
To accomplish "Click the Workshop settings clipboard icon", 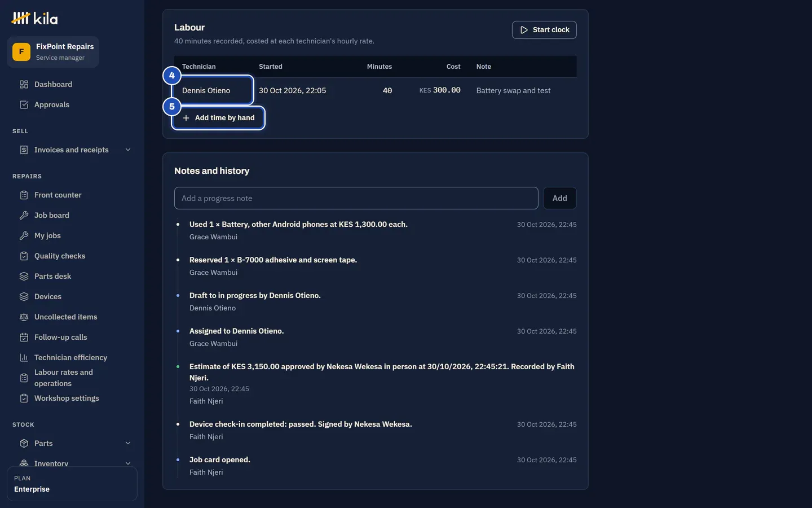I will pos(24,398).
